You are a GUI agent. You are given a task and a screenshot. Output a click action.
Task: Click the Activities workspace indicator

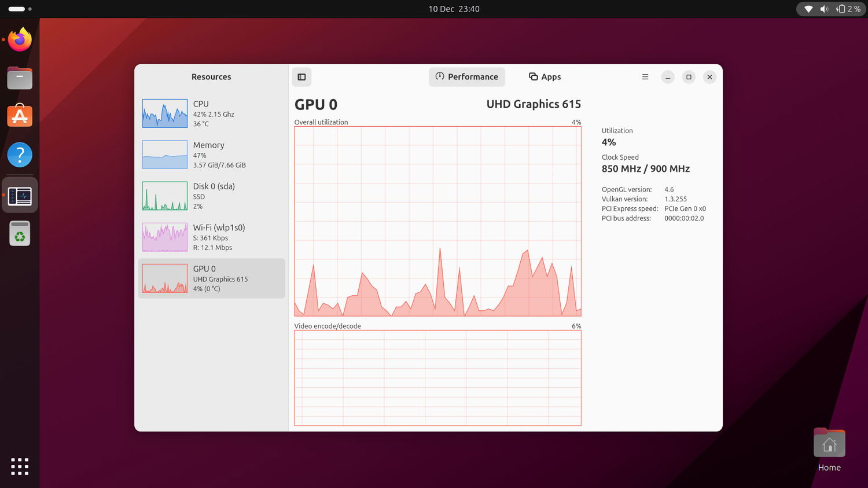coord(20,9)
